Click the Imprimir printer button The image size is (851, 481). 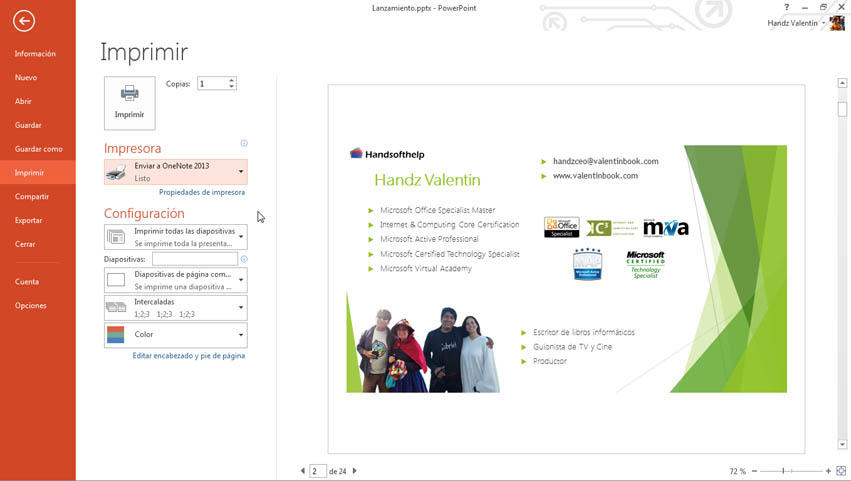click(129, 102)
